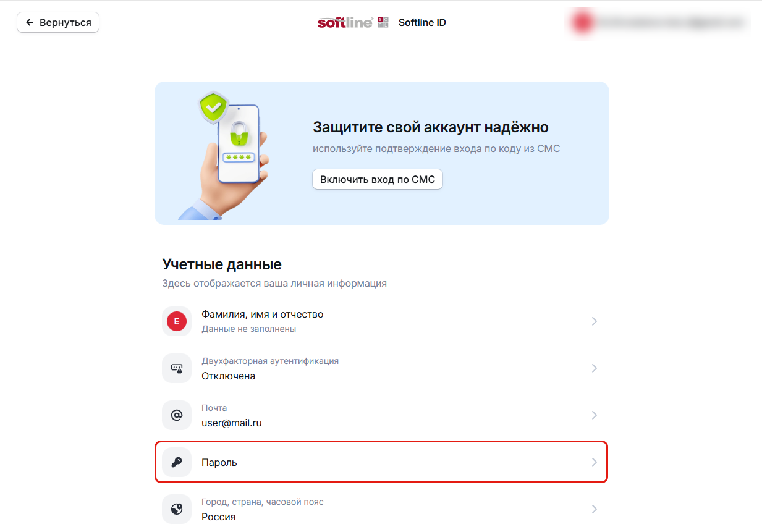Viewport: 762px width, 532px height.
Task: Click the key password icon
Action: 177,462
